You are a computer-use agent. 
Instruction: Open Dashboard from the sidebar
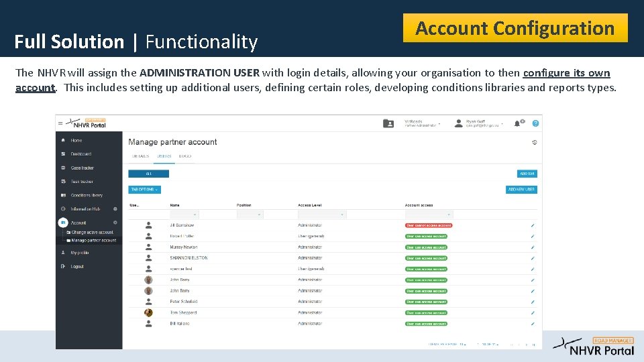tap(81, 154)
